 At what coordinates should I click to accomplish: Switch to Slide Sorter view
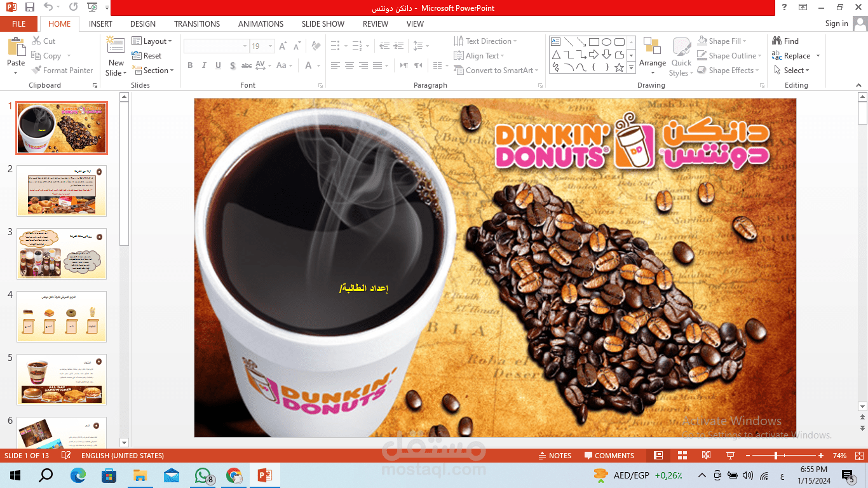(x=682, y=456)
